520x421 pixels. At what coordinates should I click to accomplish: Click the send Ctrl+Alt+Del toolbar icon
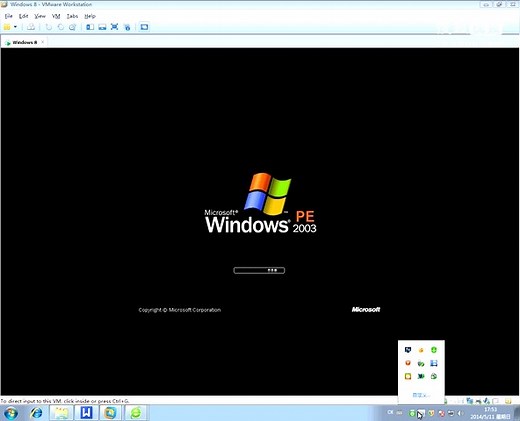(31, 27)
